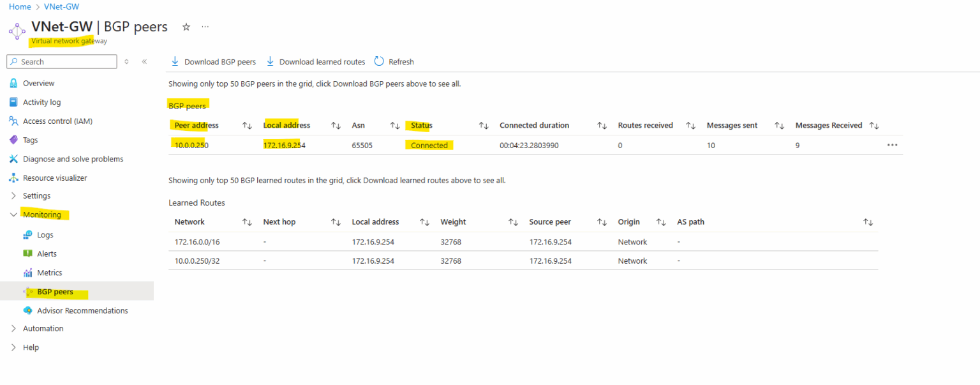980x385 pixels.
Task: Open the ellipsis menu on peer 10.0.0.250 row
Action: [892, 145]
